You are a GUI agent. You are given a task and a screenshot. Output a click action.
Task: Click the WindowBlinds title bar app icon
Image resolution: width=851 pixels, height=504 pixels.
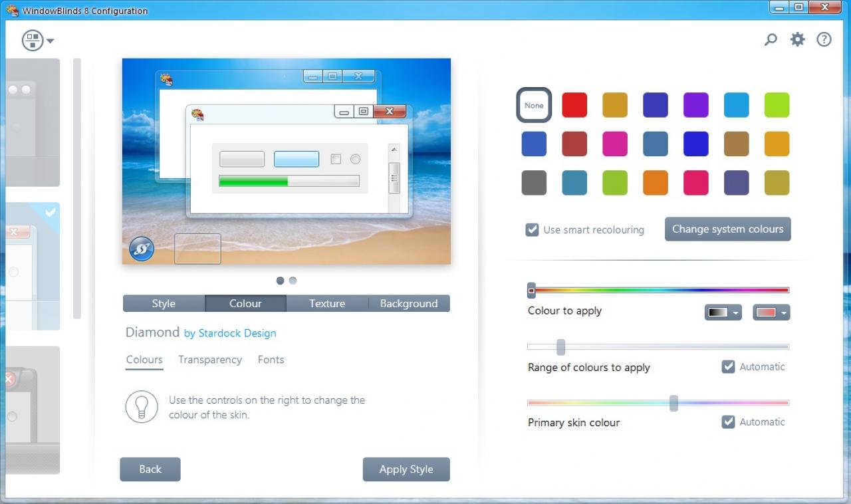[x=12, y=10]
